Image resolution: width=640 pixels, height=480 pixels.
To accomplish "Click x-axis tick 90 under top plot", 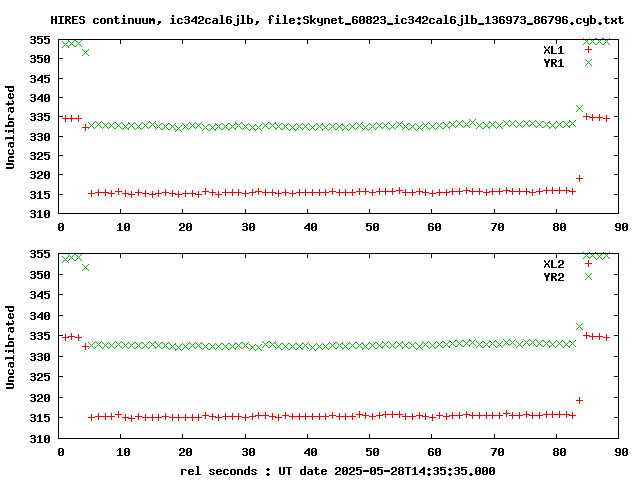I will pos(621,227).
